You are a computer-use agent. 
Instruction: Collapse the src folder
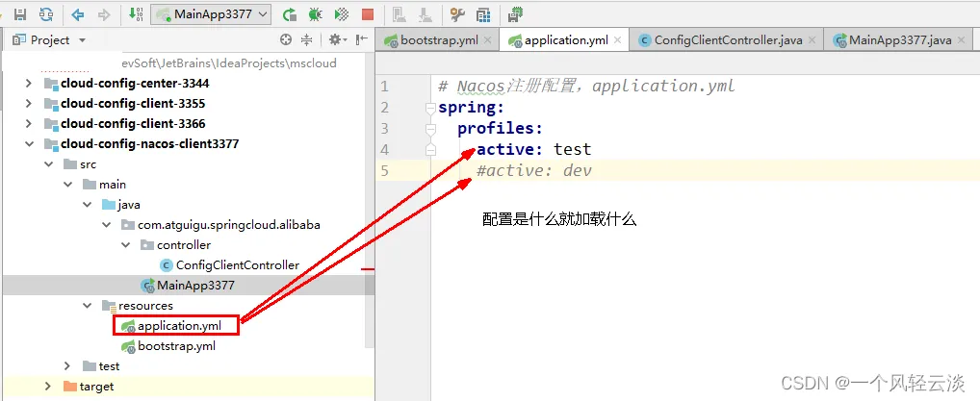tap(47, 164)
